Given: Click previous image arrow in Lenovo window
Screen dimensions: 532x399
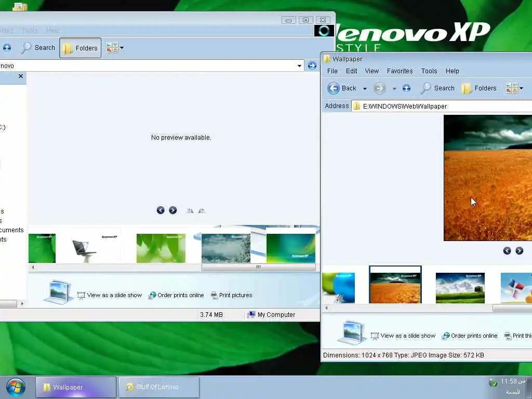Looking at the screenshot, I should [x=161, y=210].
